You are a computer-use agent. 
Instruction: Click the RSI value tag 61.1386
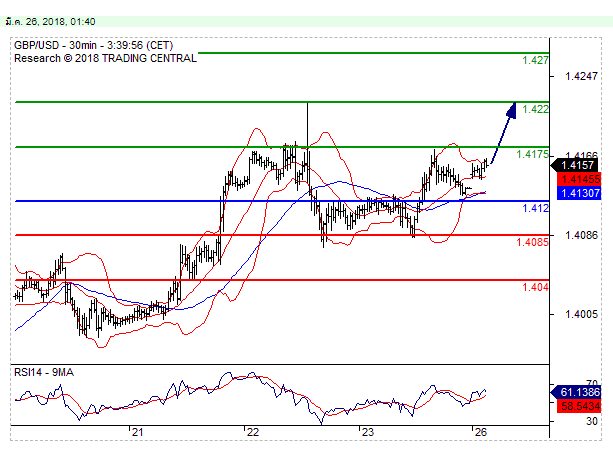[x=576, y=392]
